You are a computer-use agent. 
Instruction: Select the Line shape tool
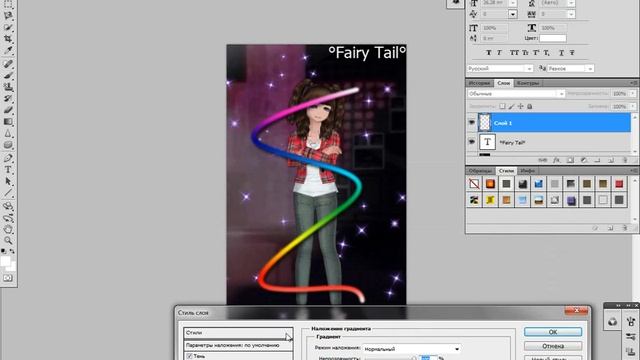pos(8,193)
